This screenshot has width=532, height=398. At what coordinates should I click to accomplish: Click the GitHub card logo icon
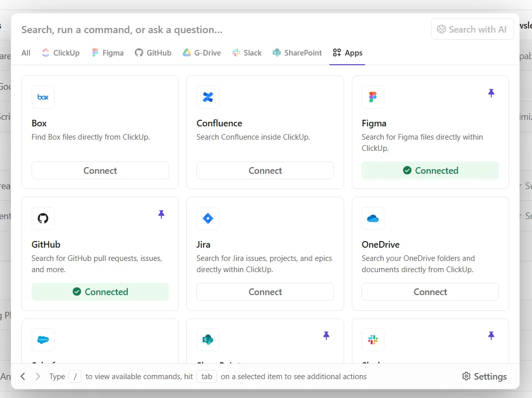(x=43, y=218)
